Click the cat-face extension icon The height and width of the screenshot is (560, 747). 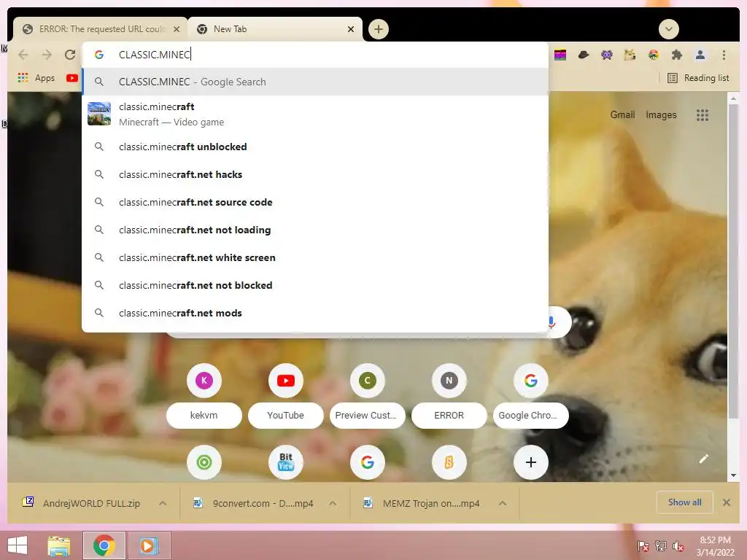[630, 55]
